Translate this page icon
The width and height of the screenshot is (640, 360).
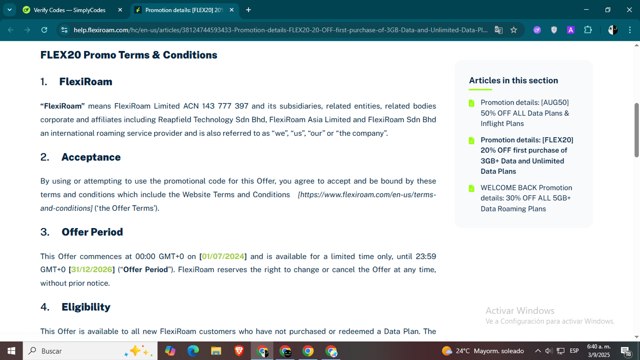(498, 30)
